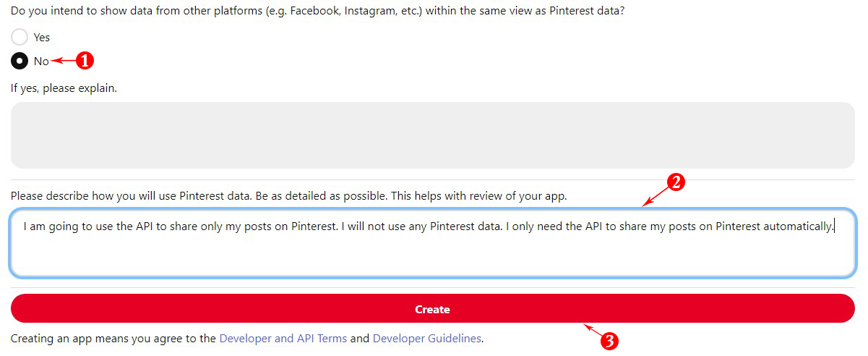Click the "Please describe how you will use" label
This screenshot has width=868, height=356.
(x=289, y=195)
